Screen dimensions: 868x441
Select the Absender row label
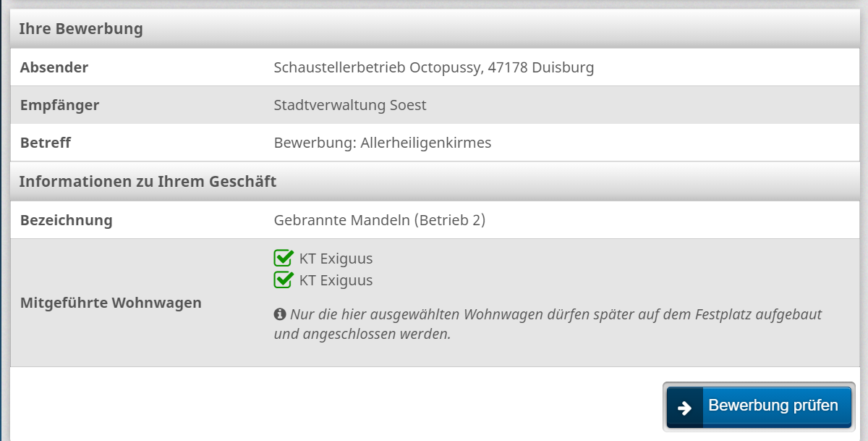[x=54, y=68]
